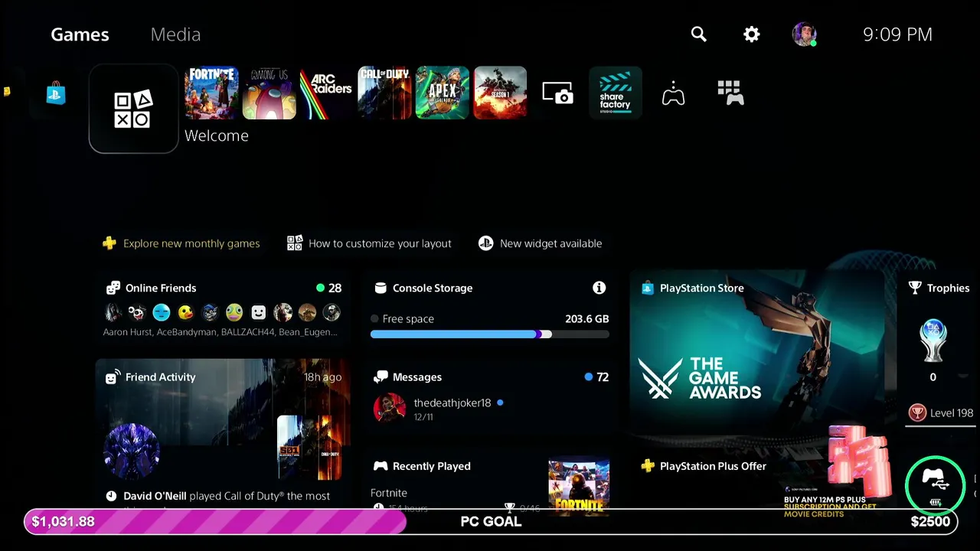
Task: Open the Share Factory Studio tile
Action: (616, 93)
